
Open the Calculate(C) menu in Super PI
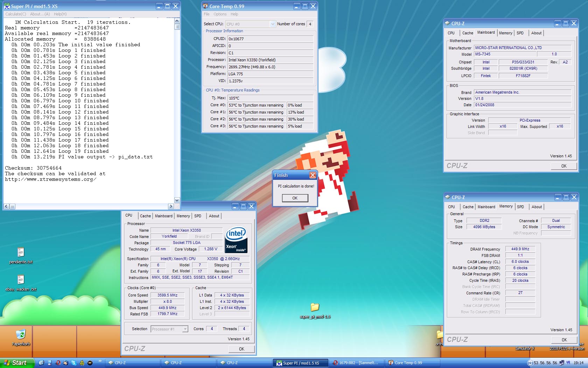[16, 14]
